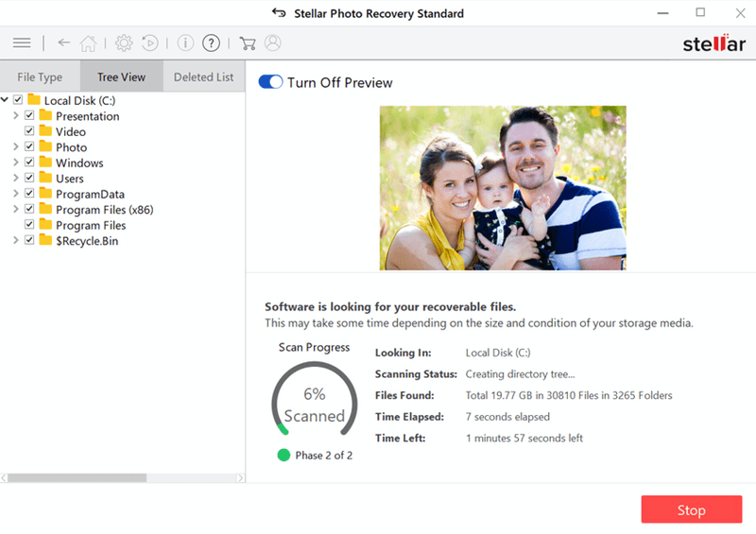Show the information icon

pos(185,43)
